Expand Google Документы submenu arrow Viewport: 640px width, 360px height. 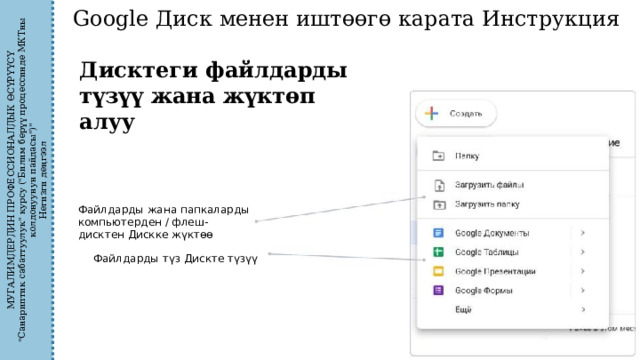[583, 233]
